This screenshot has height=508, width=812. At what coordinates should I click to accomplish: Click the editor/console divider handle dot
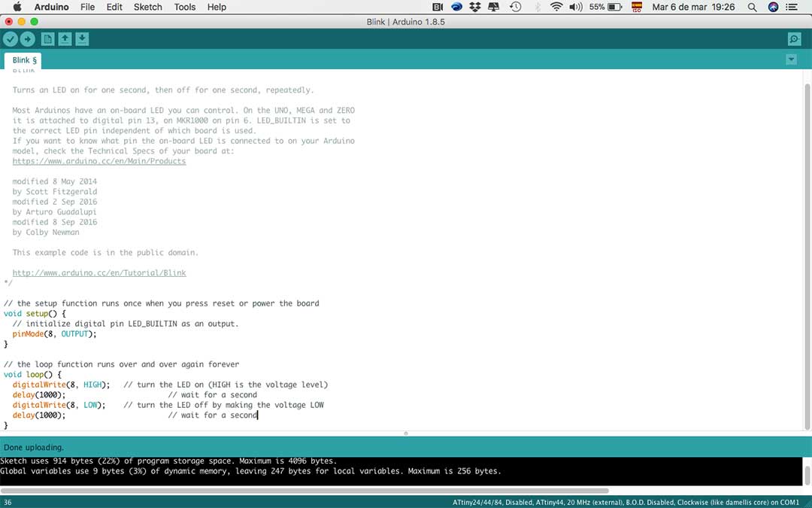406,433
